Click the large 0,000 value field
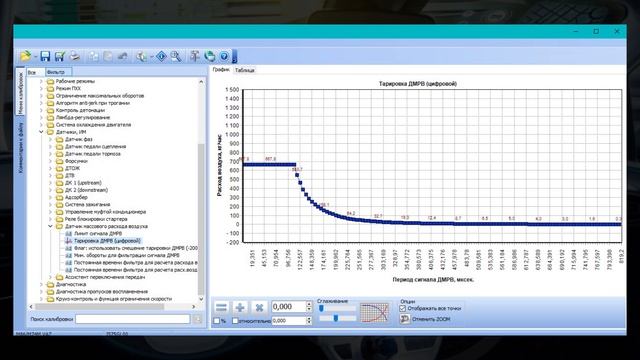Screen dimensions: 640x360 [x=289, y=307]
